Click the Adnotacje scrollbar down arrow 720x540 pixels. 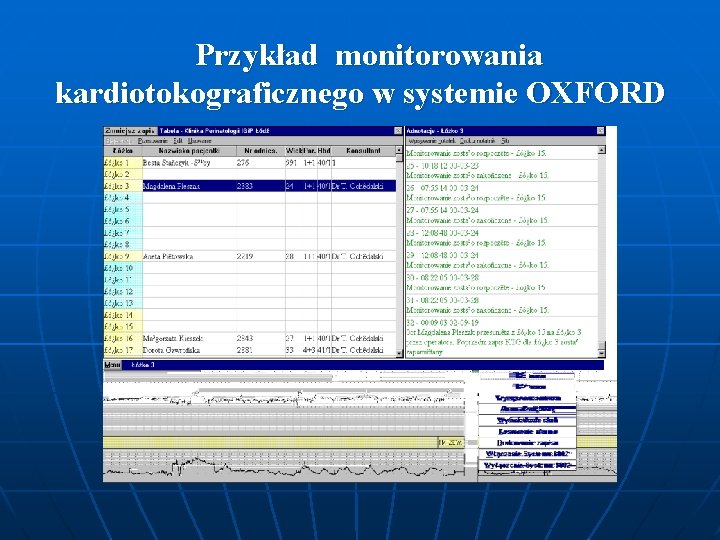602,353
